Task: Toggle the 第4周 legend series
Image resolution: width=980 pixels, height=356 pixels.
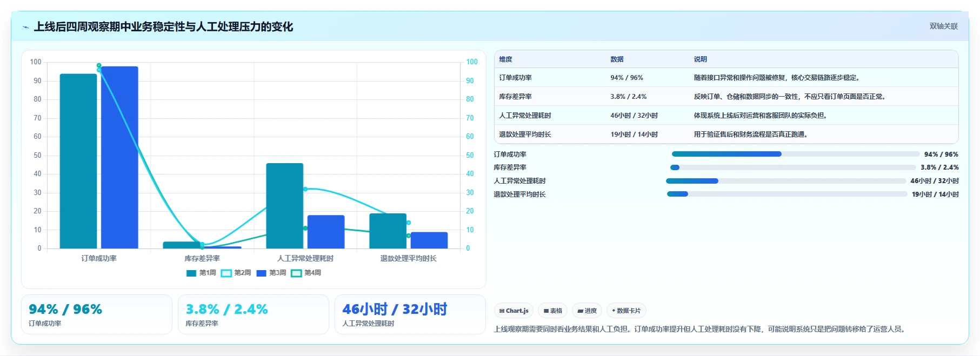Action: (306, 273)
